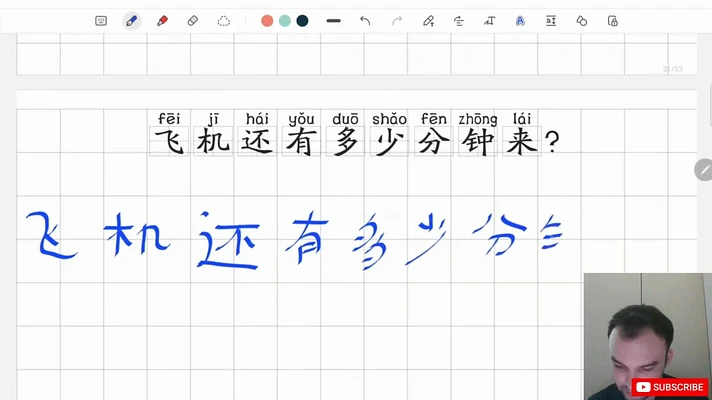
Task: Click the vertical scrollbar on right edge
Action: [710, 105]
